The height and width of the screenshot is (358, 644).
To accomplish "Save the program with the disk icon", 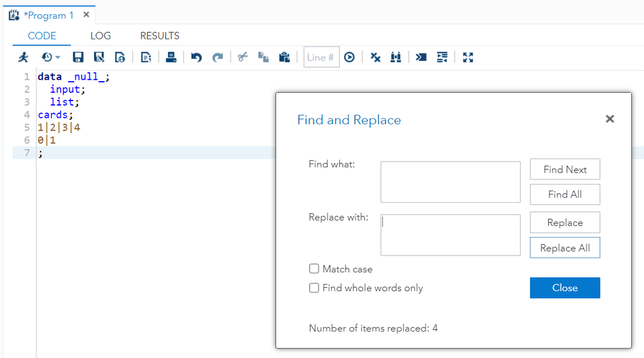I will coord(78,57).
